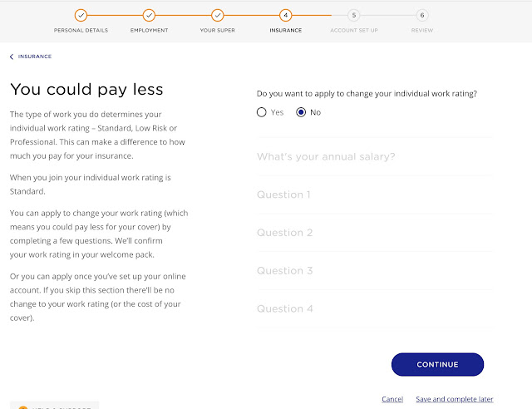This screenshot has height=409, width=532.
Task: Click the paragraph starting 'When you join'
Action: [x=91, y=185]
